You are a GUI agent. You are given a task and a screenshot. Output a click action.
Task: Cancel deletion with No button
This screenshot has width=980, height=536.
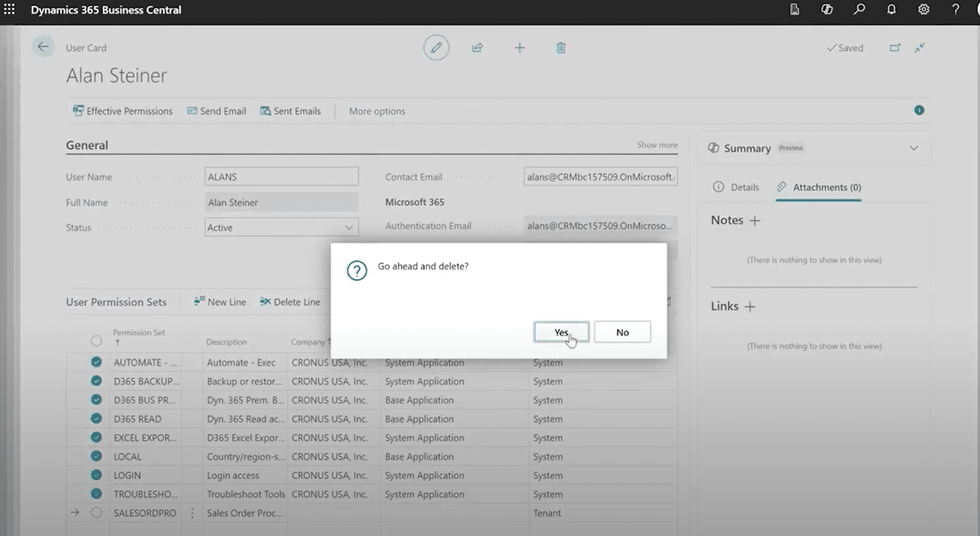[x=622, y=332]
